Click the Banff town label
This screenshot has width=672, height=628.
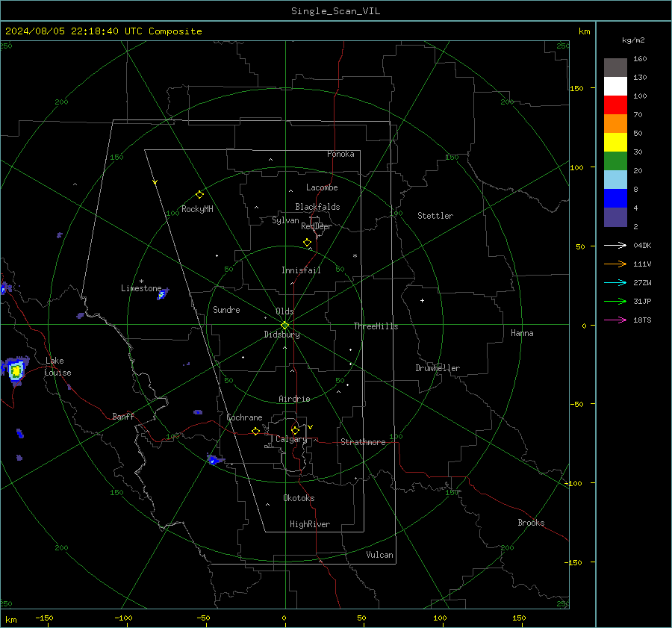pos(123,416)
